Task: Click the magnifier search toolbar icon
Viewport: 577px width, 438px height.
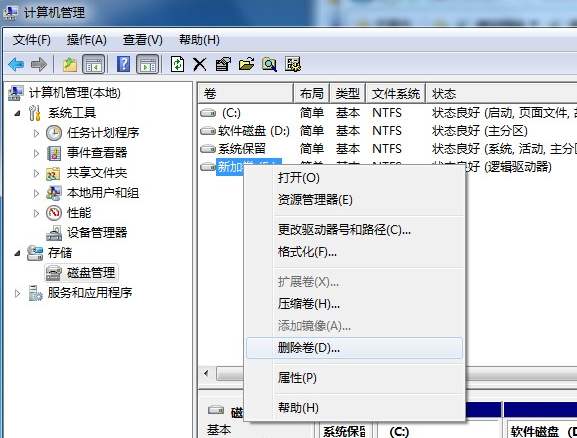Action: coord(269,64)
